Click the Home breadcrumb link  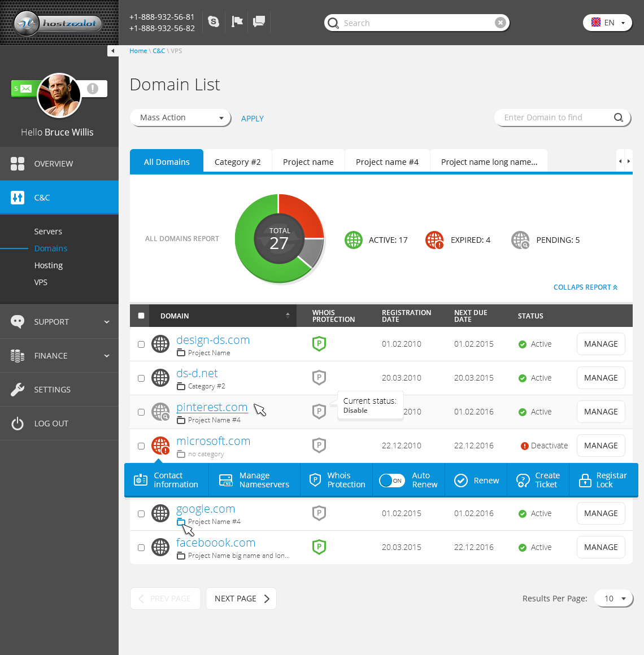138,51
